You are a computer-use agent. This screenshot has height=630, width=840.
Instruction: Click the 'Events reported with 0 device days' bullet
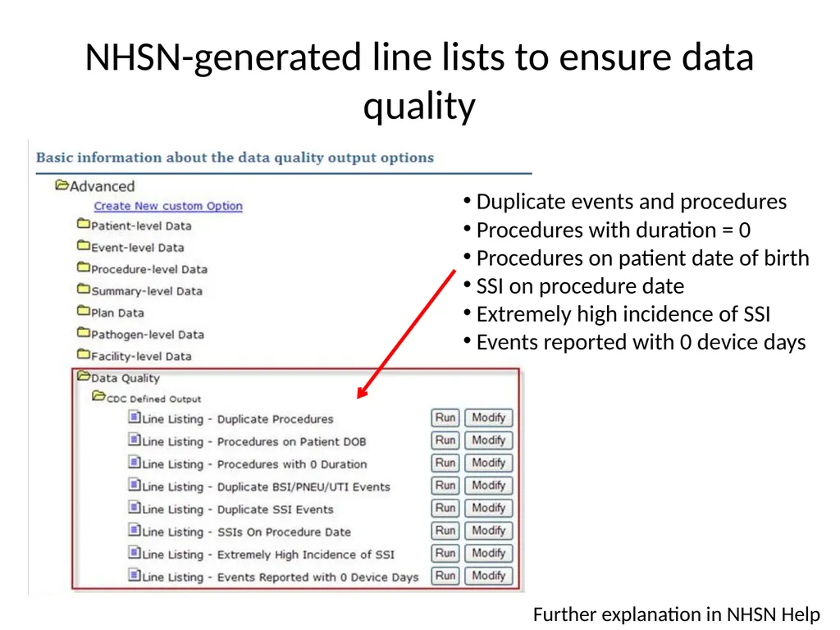[641, 342]
